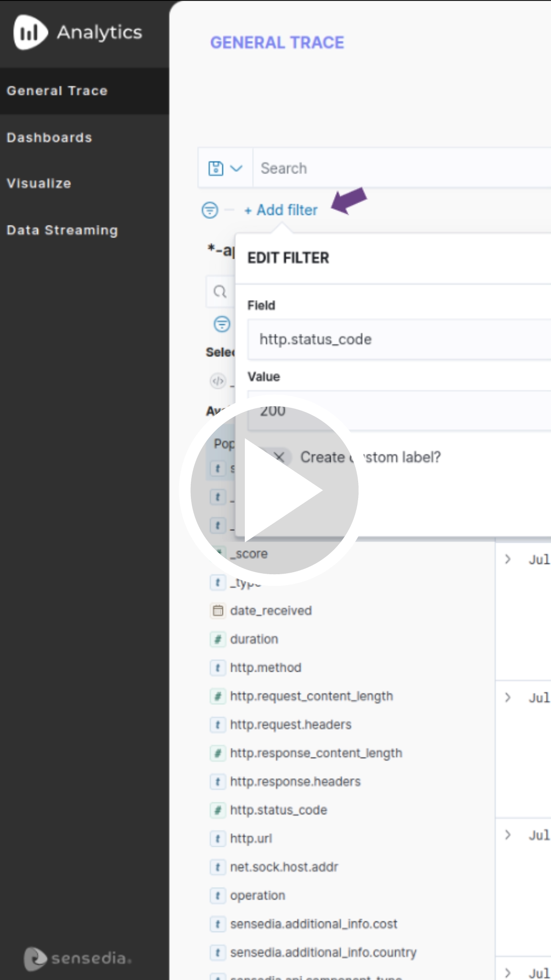Expand the first Jul document row
This screenshot has height=980, width=551.
(508, 559)
